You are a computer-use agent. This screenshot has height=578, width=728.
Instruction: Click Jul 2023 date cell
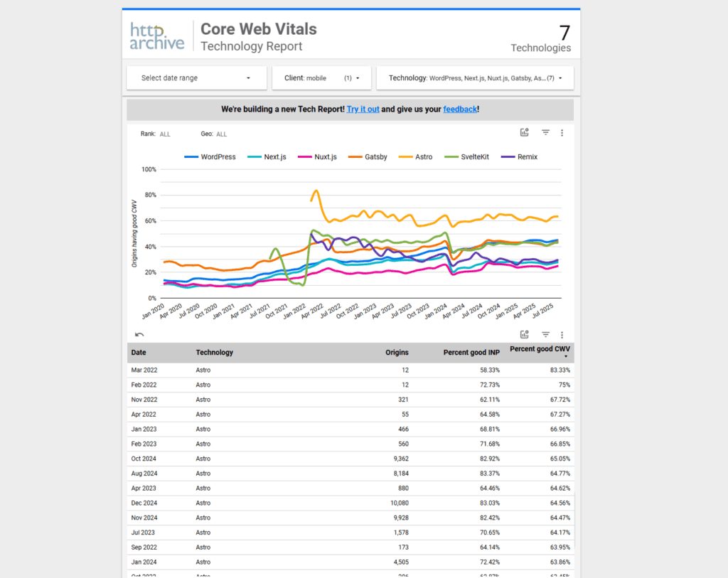click(143, 532)
